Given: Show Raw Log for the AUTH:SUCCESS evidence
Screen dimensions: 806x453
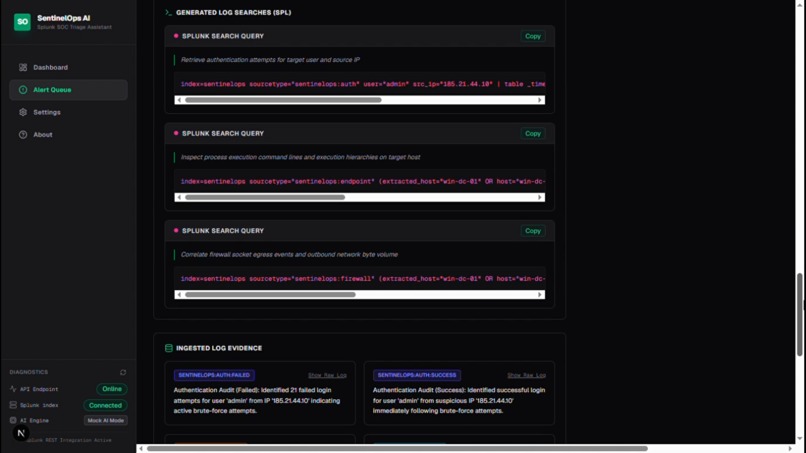Looking at the screenshot, I should coord(526,375).
